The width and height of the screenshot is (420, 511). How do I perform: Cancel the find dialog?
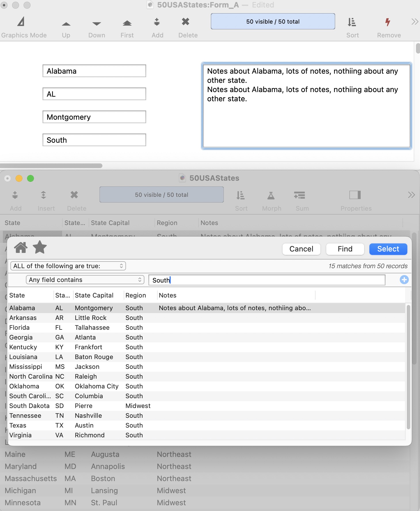point(301,249)
